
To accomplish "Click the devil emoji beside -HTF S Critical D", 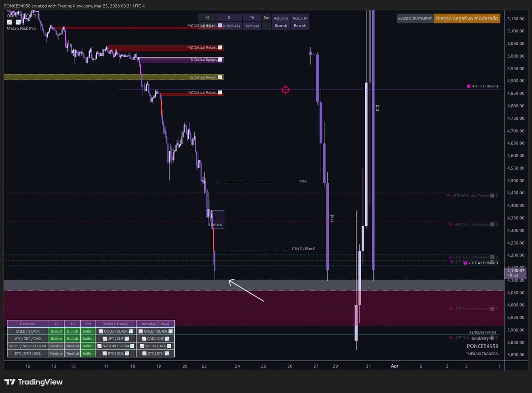I will [x=469, y=86].
